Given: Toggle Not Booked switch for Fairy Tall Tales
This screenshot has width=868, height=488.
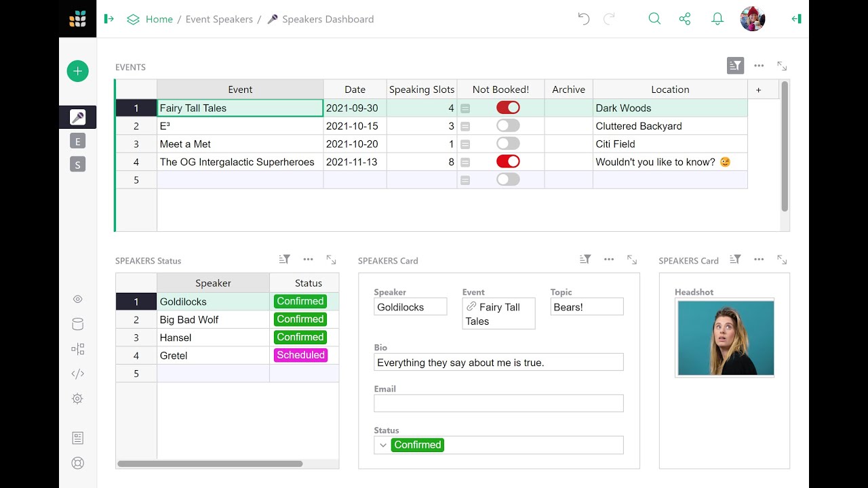Looking at the screenshot, I should (x=508, y=108).
